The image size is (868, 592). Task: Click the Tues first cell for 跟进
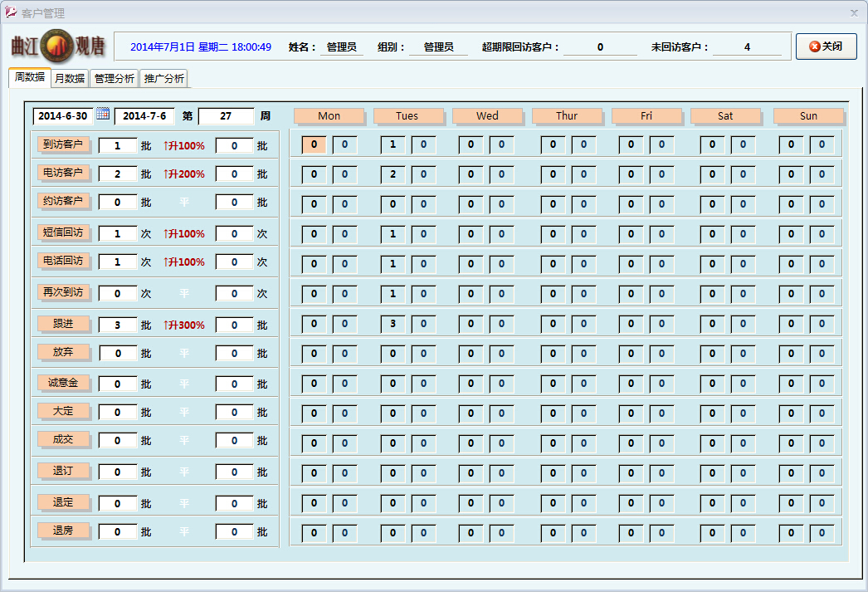393,324
